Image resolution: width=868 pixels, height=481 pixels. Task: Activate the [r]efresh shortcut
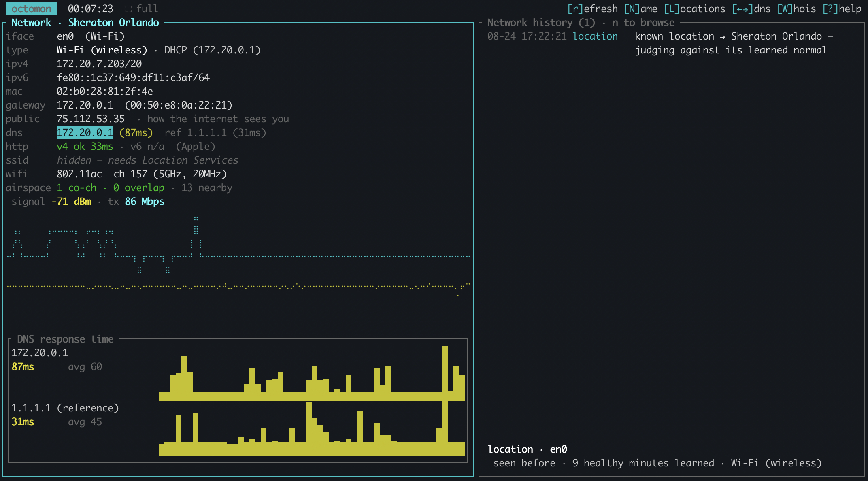pyautogui.click(x=593, y=9)
